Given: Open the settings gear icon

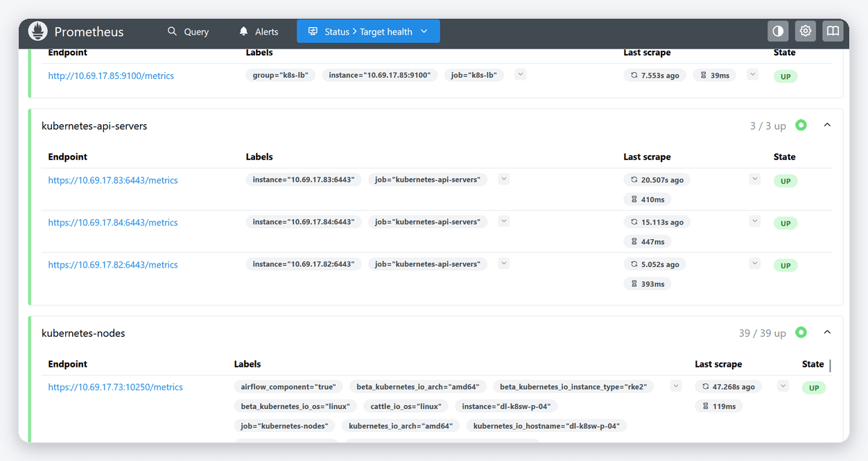Looking at the screenshot, I should pyautogui.click(x=805, y=31).
